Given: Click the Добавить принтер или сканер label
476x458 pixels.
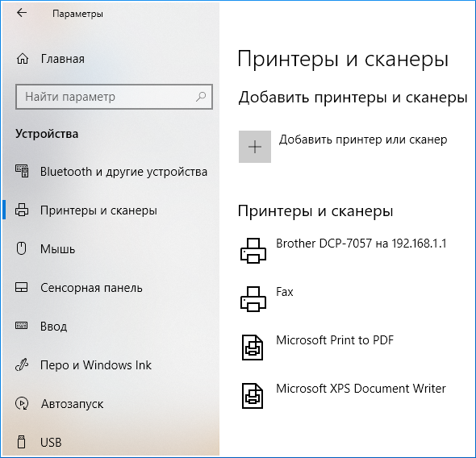Looking at the screenshot, I should tap(363, 139).
